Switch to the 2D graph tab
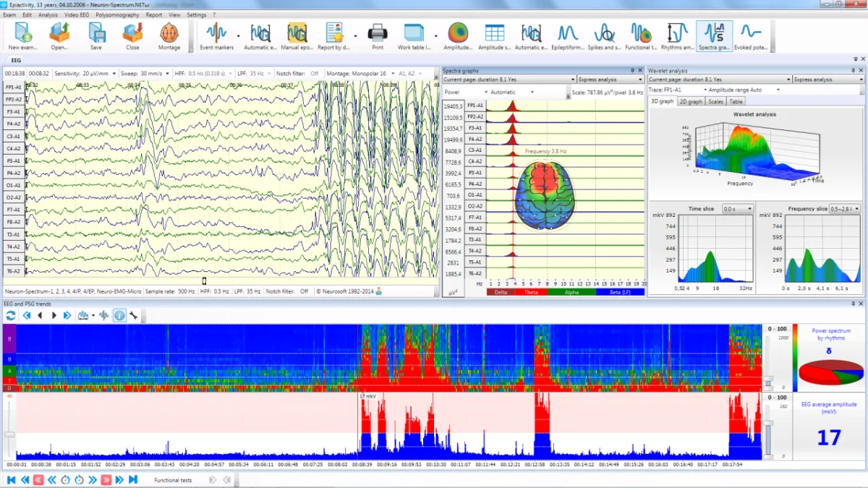The width and height of the screenshot is (868, 488). (x=691, y=102)
